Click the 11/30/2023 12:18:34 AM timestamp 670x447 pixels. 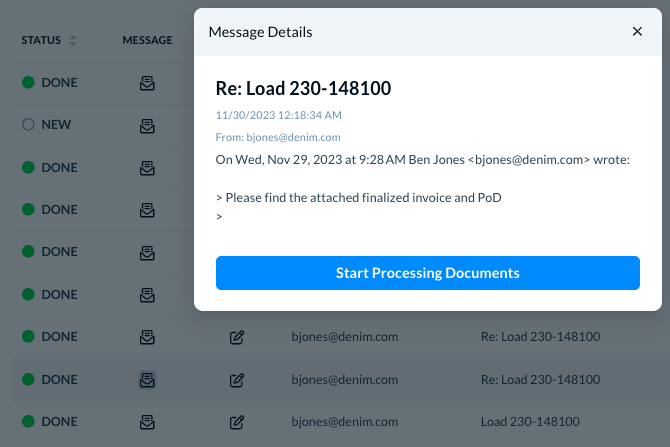pyautogui.click(x=279, y=115)
